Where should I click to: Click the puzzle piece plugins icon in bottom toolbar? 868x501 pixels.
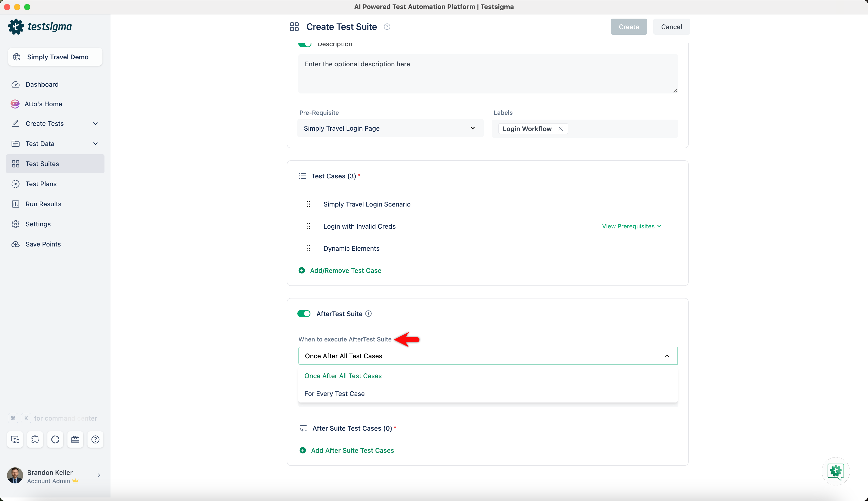35,439
